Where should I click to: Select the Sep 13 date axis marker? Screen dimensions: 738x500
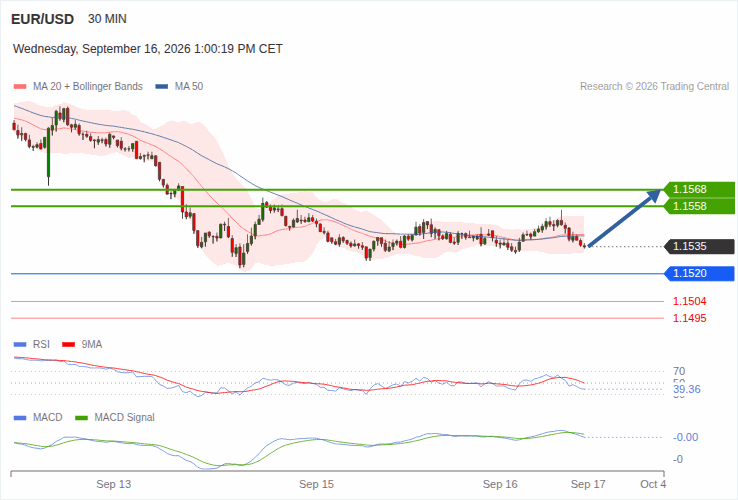[x=113, y=484]
